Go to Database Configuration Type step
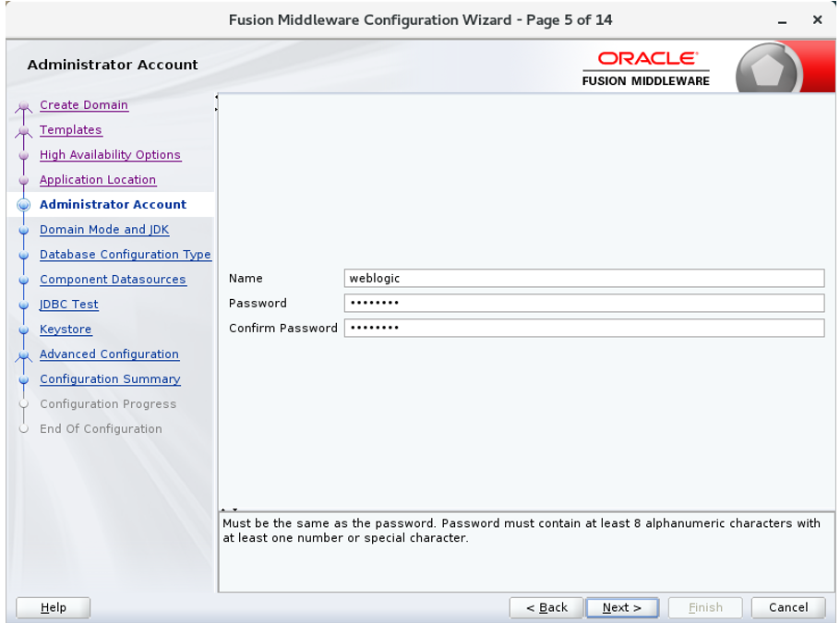 pyautogui.click(x=126, y=255)
